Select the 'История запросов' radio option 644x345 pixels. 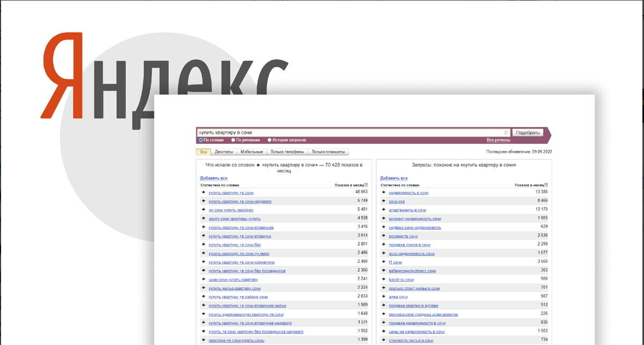pos(269,140)
